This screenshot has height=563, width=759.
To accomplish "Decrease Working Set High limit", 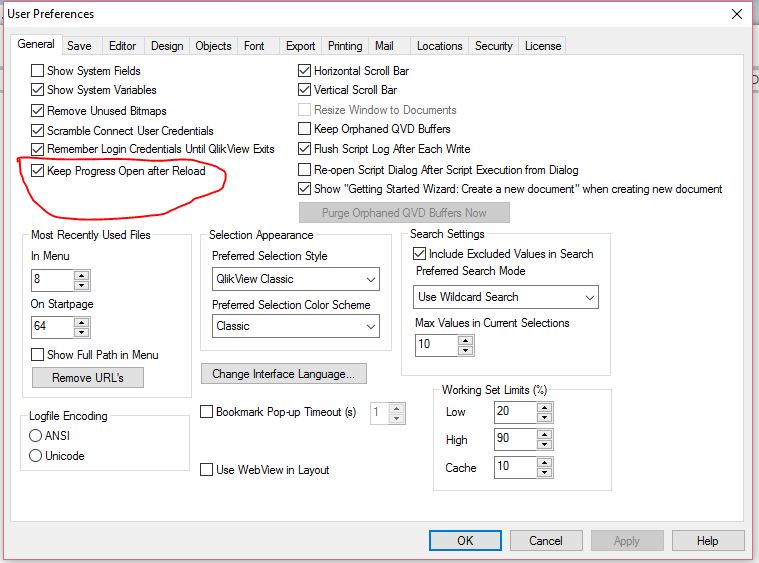I will point(545,444).
